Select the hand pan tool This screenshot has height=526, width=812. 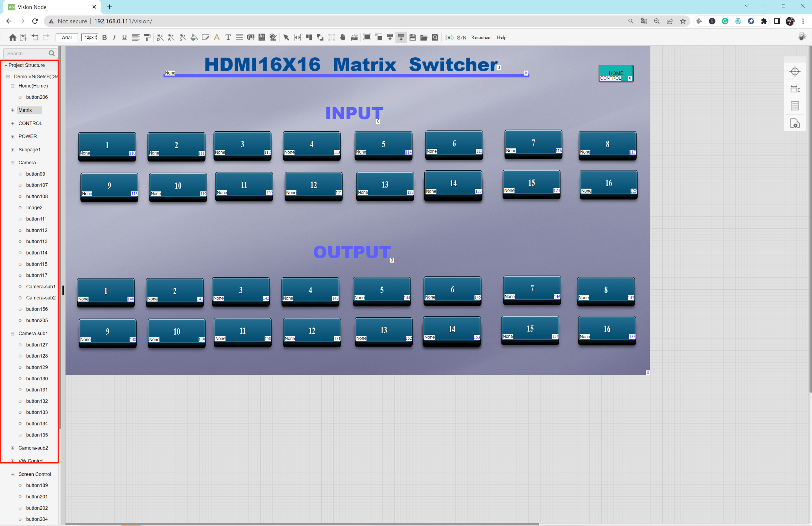343,37
